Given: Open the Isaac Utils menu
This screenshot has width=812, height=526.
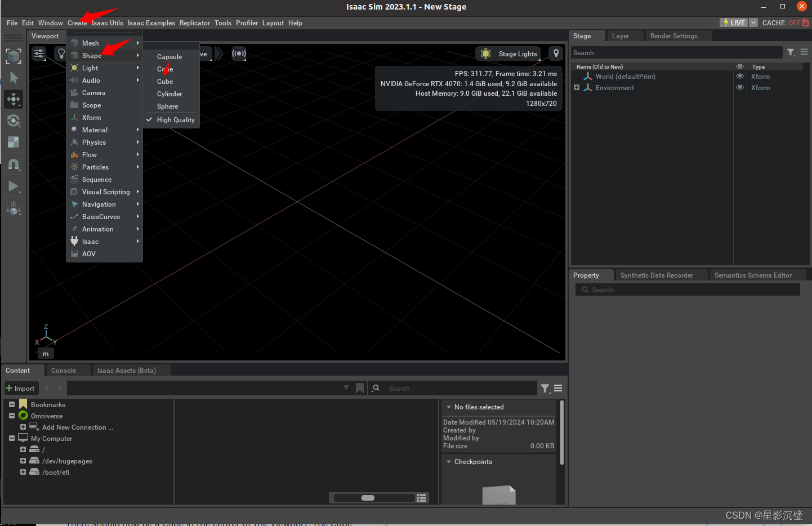Looking at the screenshot, I should (x=108, y=23).
